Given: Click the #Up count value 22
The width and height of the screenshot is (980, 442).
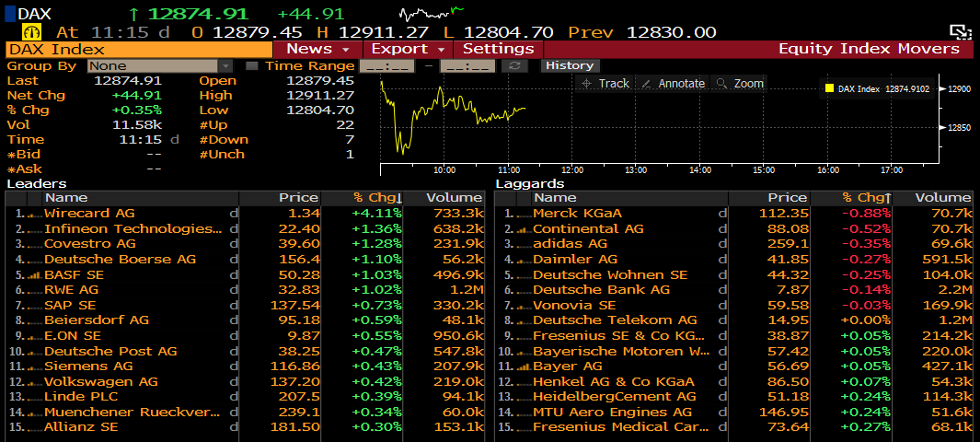Looking at the screenshot, I should tap(346, 125).
